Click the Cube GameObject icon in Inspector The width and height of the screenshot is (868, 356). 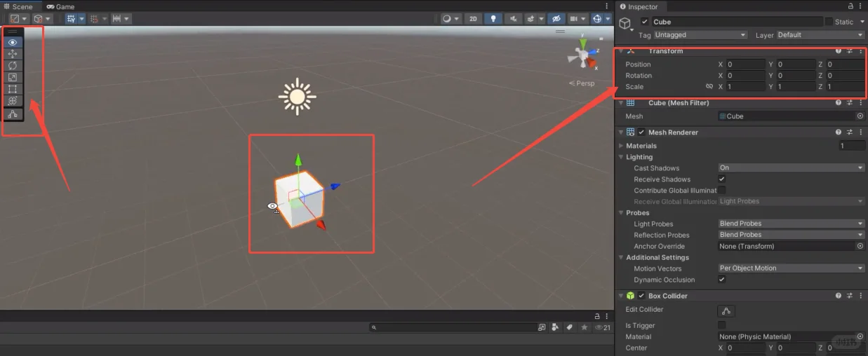tap(626, 24)
